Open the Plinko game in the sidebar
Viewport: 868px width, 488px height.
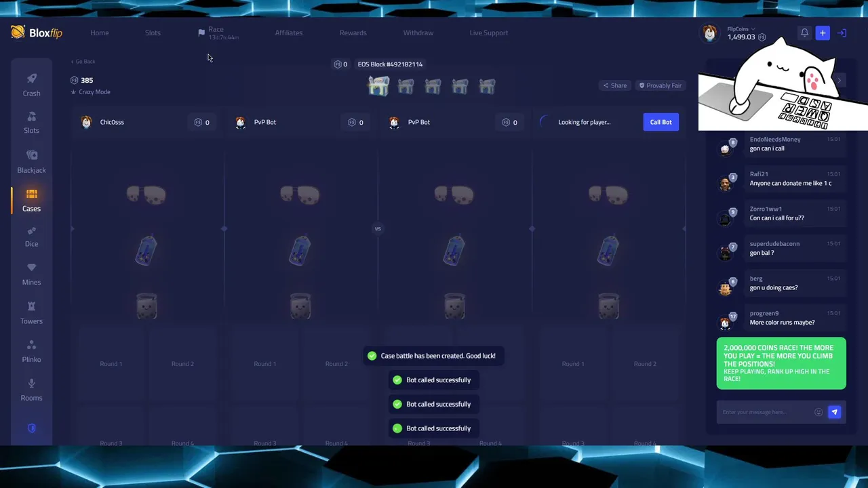(x=31, y=352)
